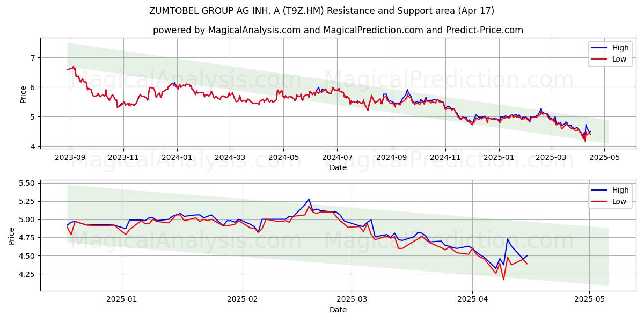Click the '7' y-axis tick in the top chart

point(32,58)
